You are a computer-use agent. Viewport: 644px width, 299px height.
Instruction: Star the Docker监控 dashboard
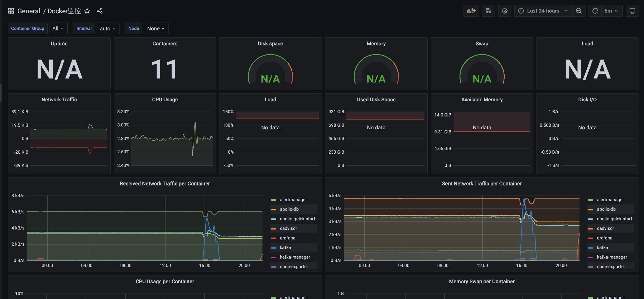87,11
